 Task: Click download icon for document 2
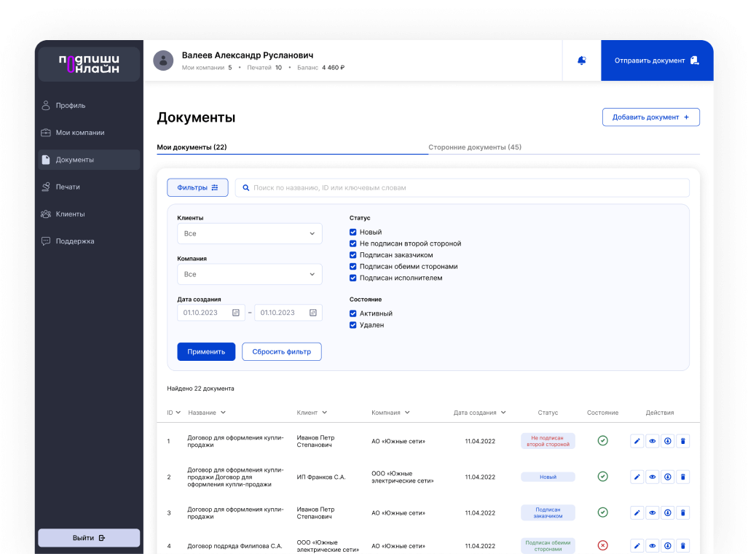[668, 477]
